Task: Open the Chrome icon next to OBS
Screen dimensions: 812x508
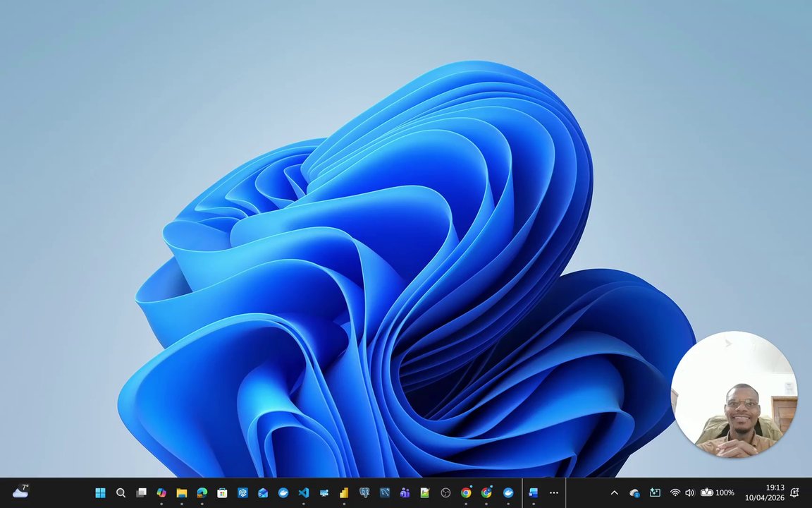Action: (x=466, y=492)
